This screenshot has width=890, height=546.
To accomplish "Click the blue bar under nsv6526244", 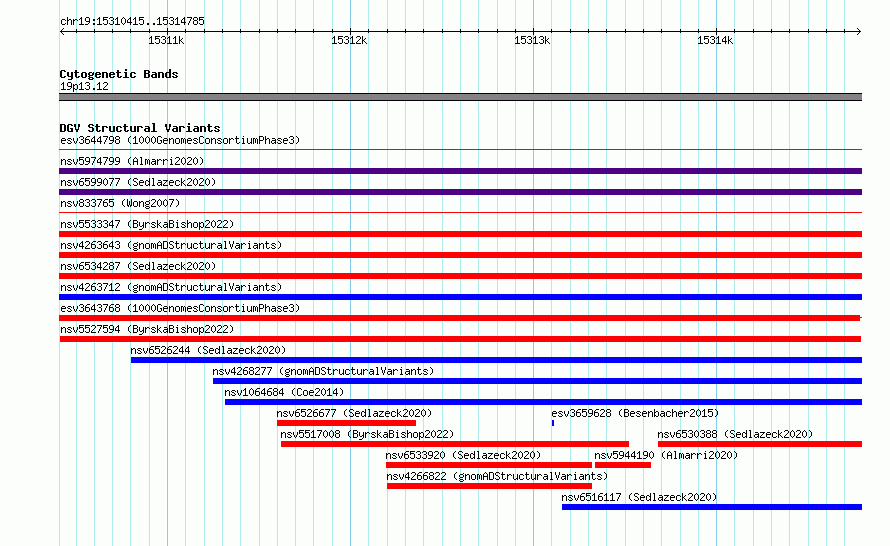I will [x=496, y=360].
